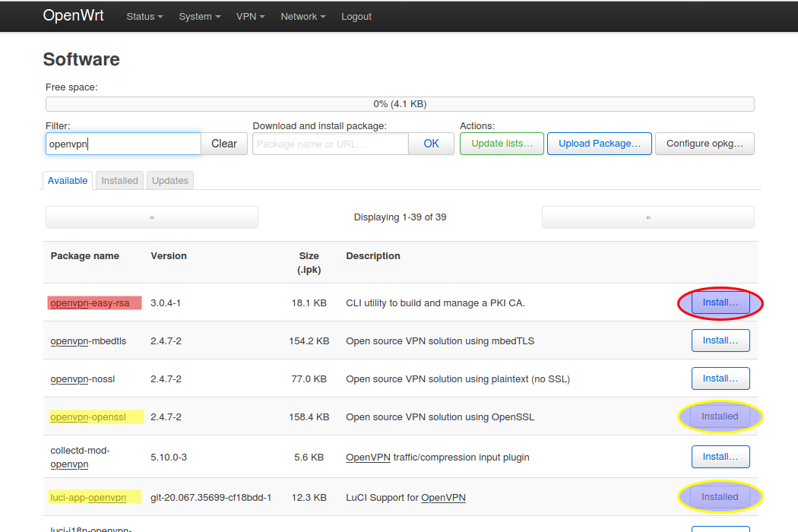Click 'CLI utility to build and manage a PKI CA.'
The height and width of the screenshot is (532, 798).
point(435,303)
